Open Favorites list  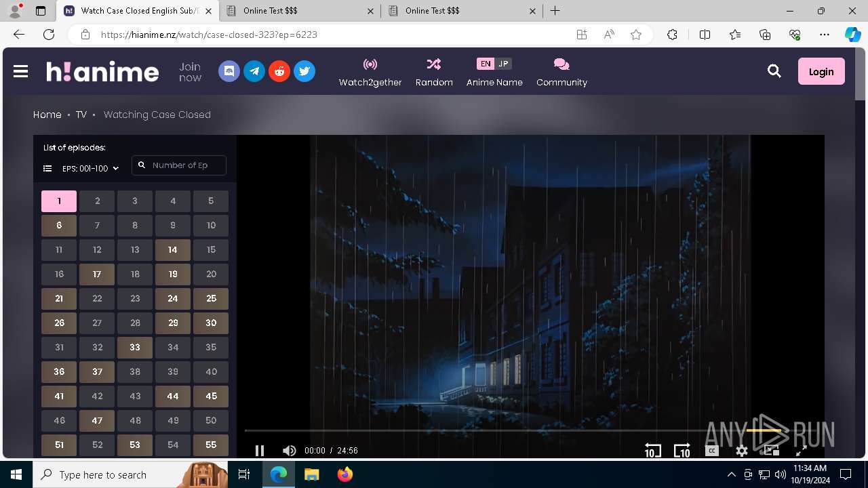(x=735, y=35)
